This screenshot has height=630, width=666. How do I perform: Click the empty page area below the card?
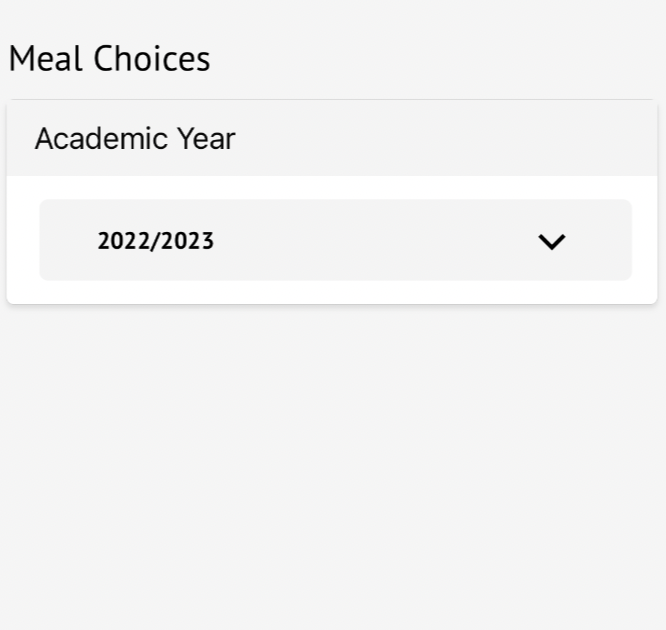coord(333,460)
